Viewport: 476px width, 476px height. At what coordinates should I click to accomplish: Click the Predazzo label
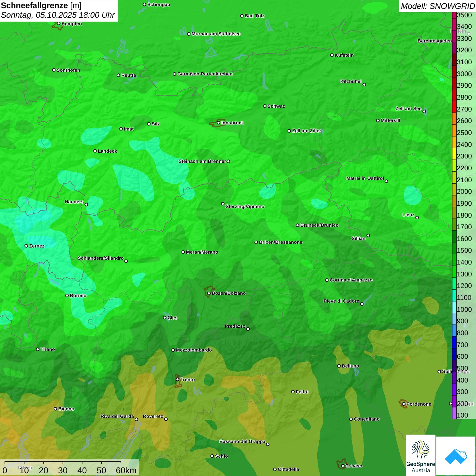235,326
